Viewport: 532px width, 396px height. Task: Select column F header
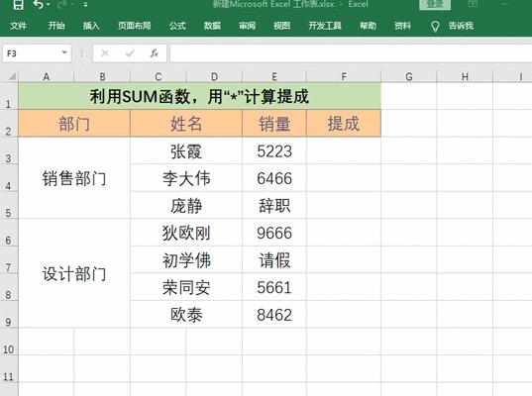point(344,76)
